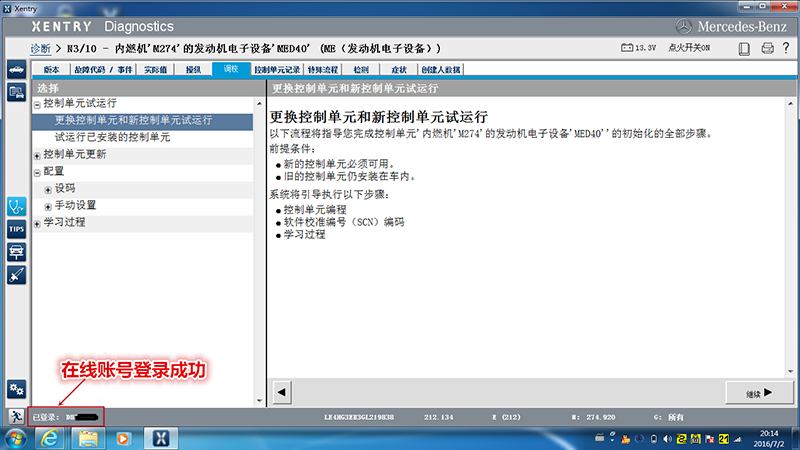Image resolution: width=800 pixels, height=450 pixels.
Task: Open the logbook page icon in header
Action: (744, 48)
